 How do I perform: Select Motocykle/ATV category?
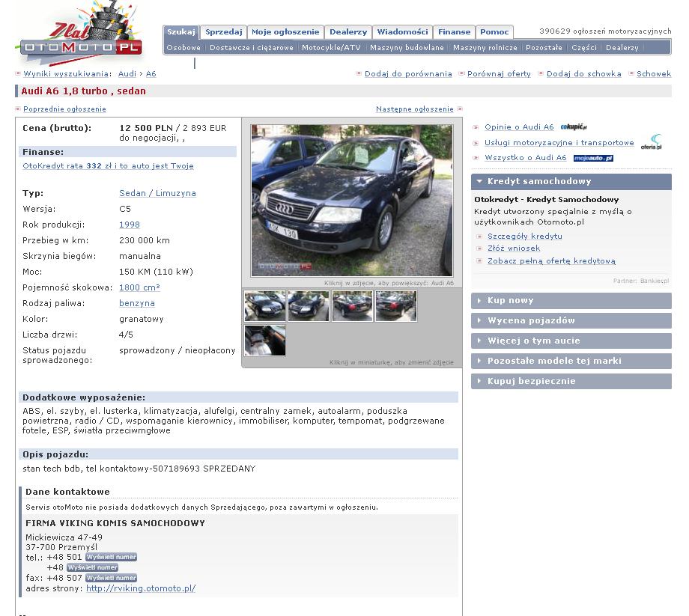tap(331, 47)
